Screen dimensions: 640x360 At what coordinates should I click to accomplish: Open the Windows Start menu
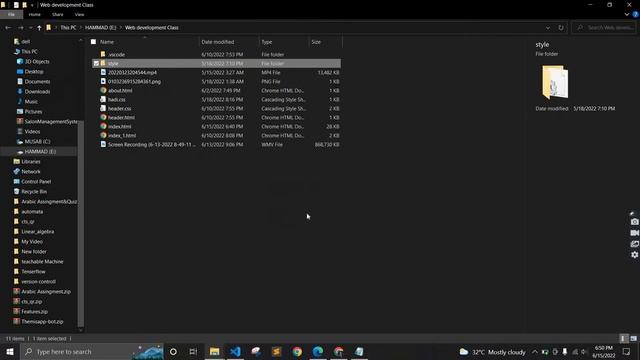[10, 351]
